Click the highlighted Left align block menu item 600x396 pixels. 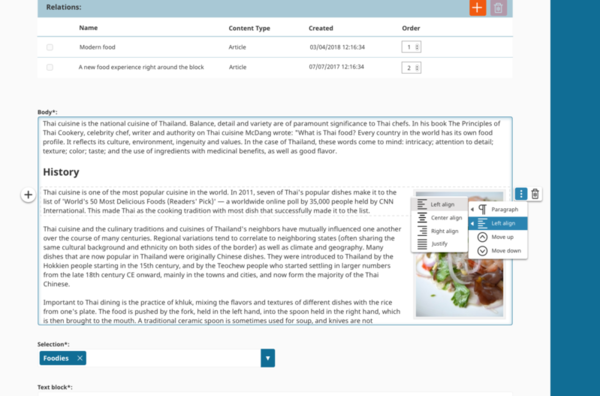click(498, 223)
